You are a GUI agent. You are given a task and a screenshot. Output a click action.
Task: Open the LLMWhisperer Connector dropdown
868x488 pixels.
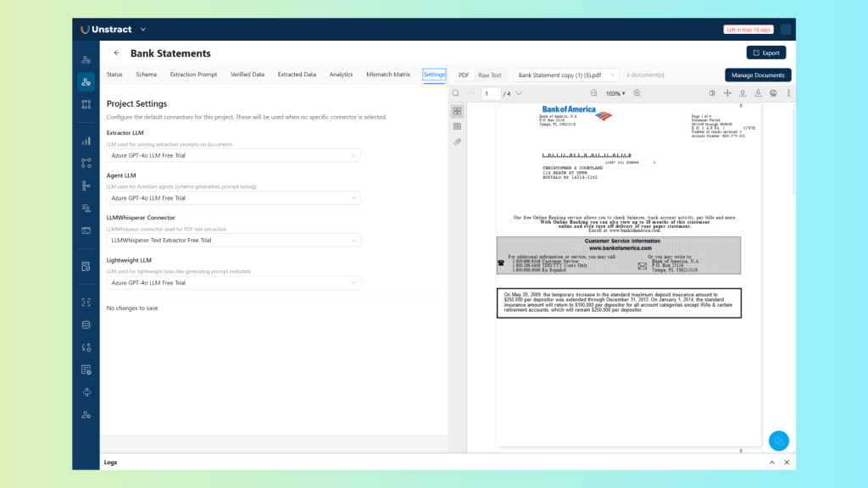pos(233,241)
